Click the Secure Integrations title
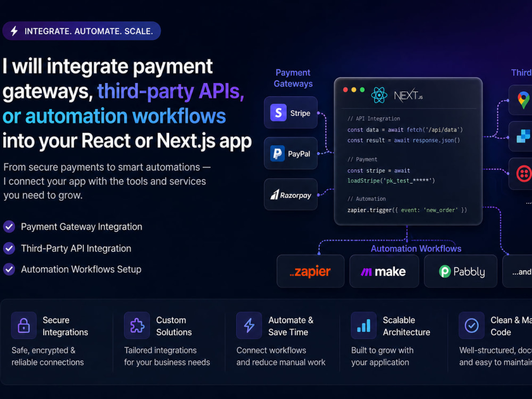The width and height of the screenshot is (532, 399). [65, 326]
